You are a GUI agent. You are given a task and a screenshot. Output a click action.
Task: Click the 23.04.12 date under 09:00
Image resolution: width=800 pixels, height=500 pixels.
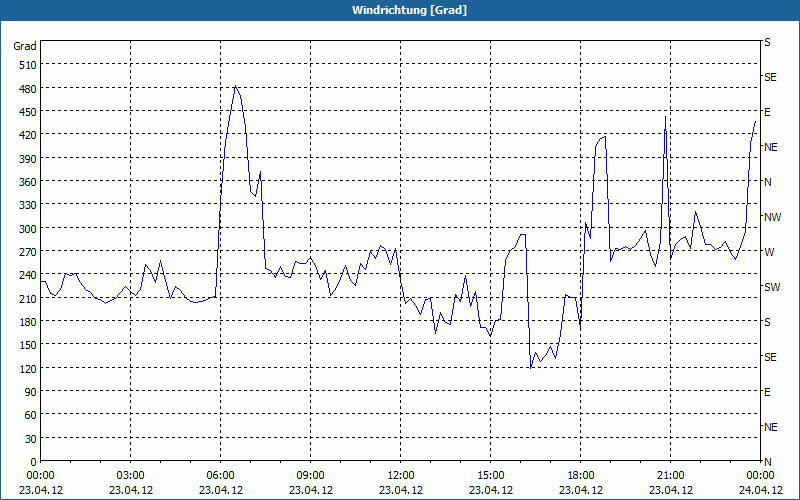pyautogui.click(x=311, y=490)
